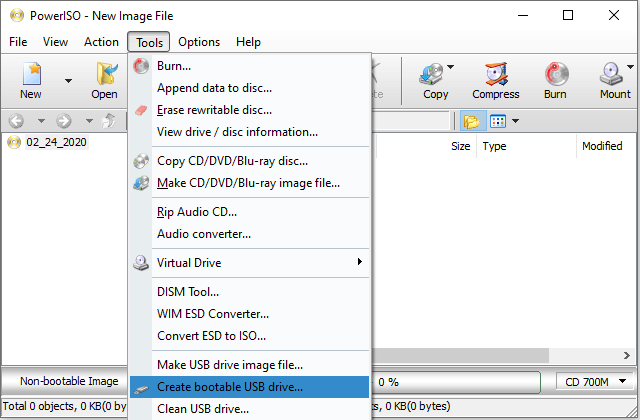
Task: Click the Virtual Drive menu icon
Action: pyautogui.click(x=141, y=263)
